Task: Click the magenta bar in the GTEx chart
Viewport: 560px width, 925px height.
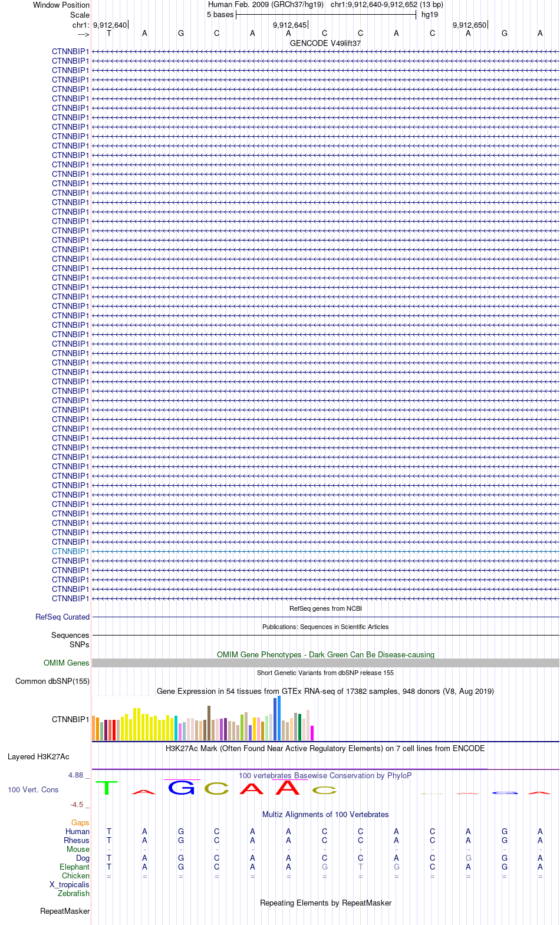Action: [312, 733]
